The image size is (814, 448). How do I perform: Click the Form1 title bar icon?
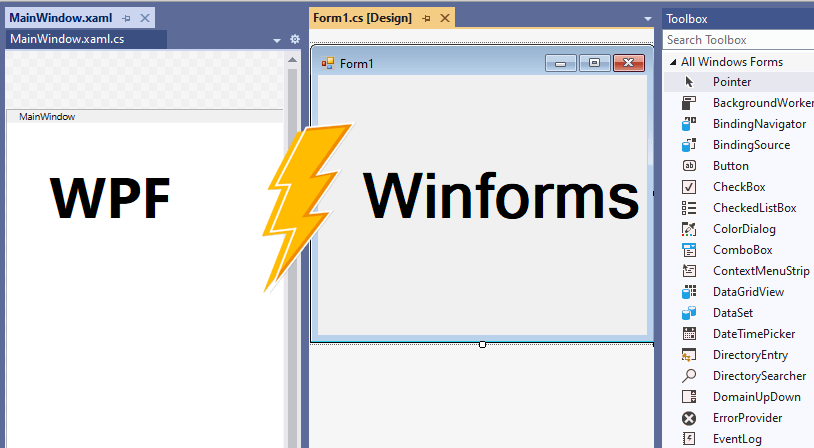328,63
